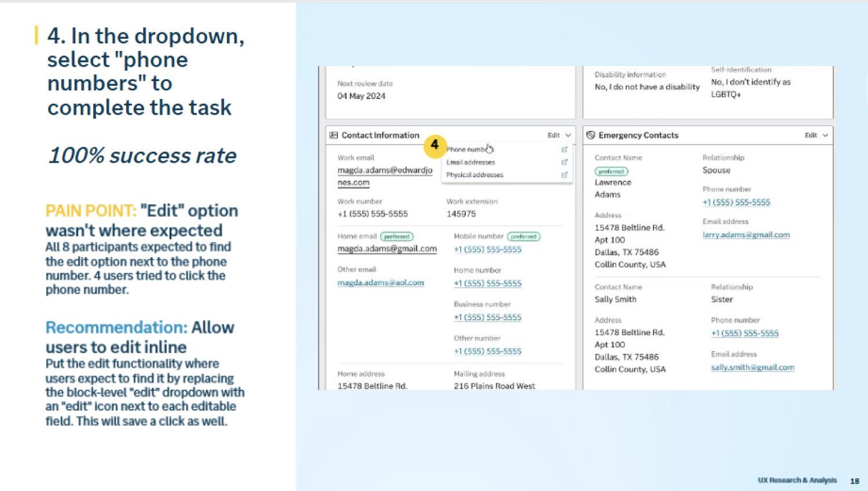Viewport: 868px width, 491px height.
Task: Click the 'PAIN POINT:' heading label
Action: click(91, 211)
